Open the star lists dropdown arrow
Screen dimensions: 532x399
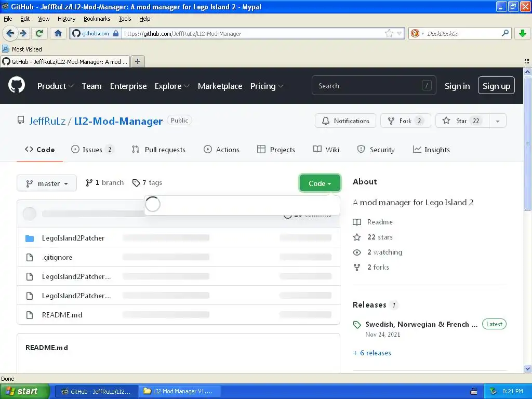(x=497, y=121)
